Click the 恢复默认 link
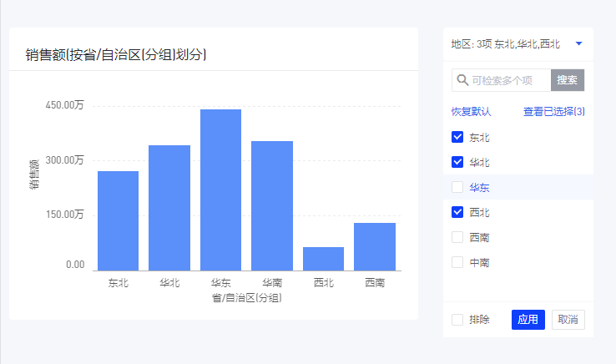The image size is (616, 364). click(471, 112)
